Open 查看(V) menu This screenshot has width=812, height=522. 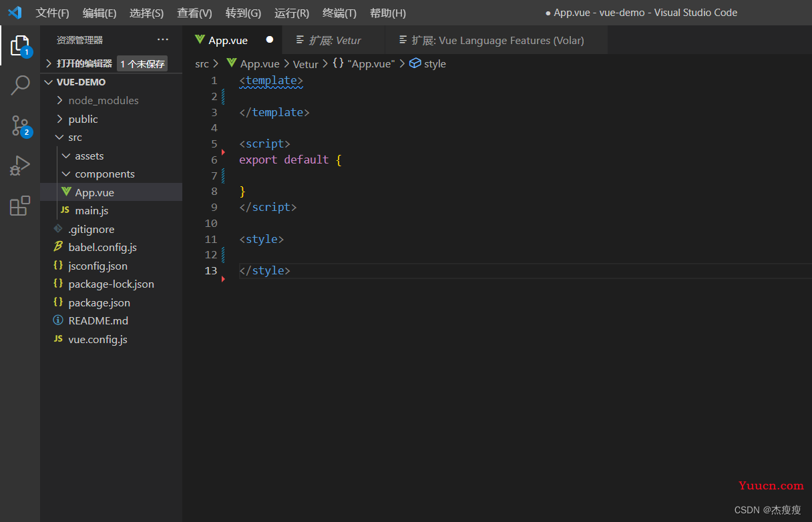tap(194, 13)
